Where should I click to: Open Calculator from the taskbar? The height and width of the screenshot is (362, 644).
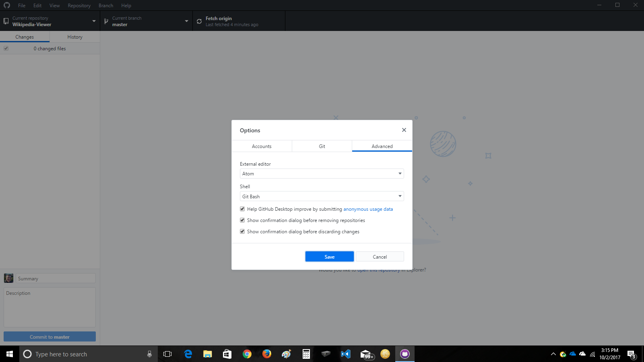click(x=306, y=354)
